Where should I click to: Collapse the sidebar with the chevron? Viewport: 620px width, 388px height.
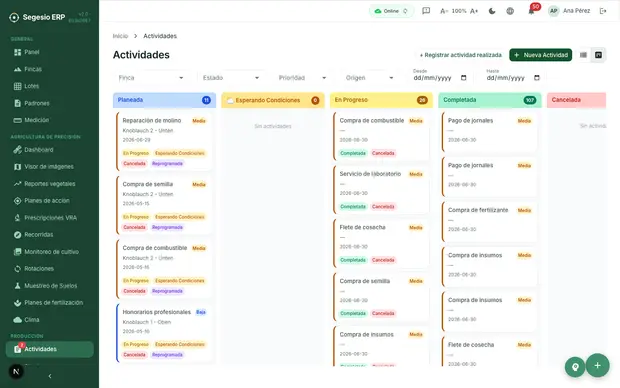(50, 376)
